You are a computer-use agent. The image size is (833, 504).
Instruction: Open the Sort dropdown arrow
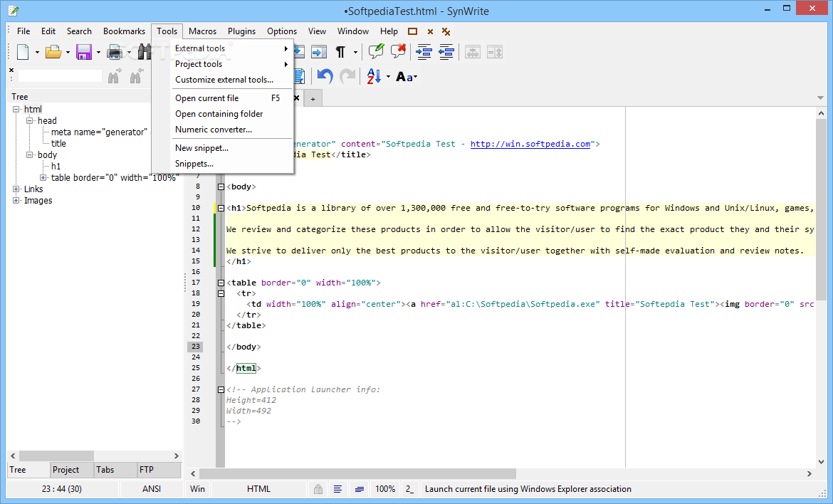tap(388, 77)
